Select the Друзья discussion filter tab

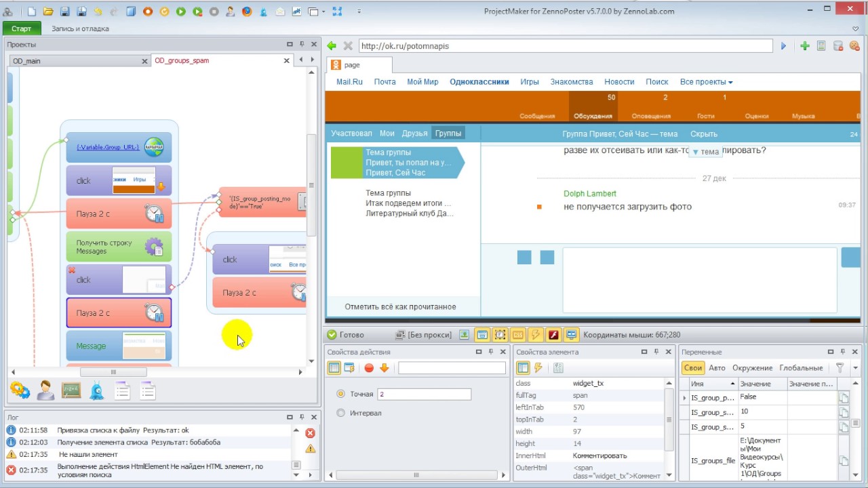[x=414, y=134]
